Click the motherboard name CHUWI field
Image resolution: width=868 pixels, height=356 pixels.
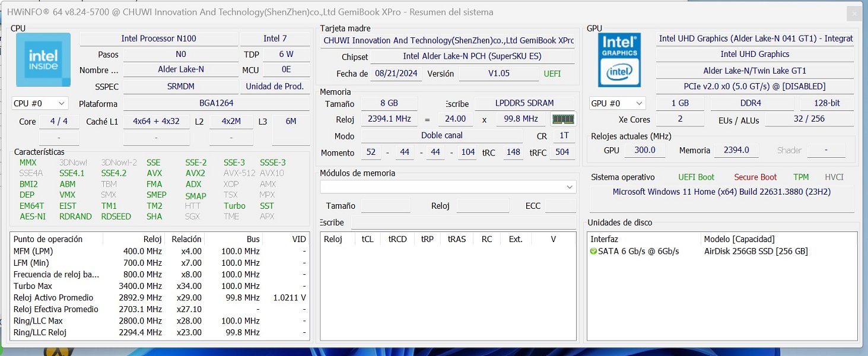(x=448, y=41)
